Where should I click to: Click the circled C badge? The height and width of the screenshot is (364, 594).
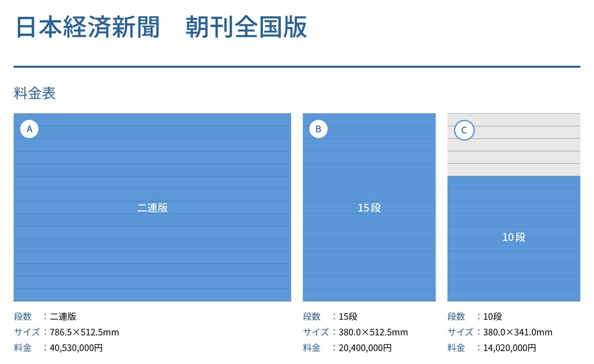(464, 131)
